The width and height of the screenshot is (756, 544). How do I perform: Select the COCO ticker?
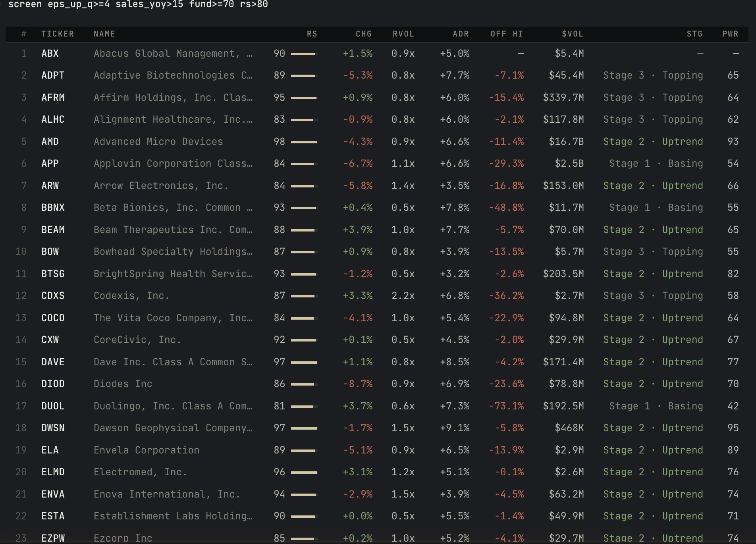53,318
